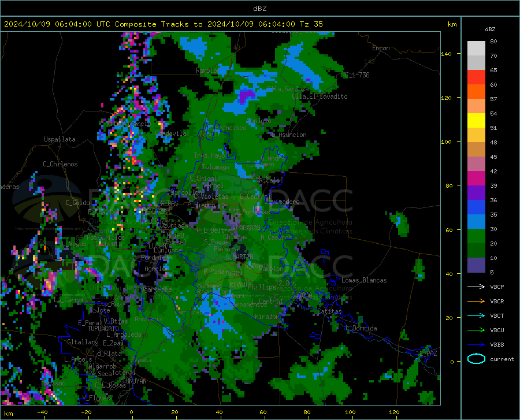Click the 'TUNUYAN' map label
The image size is (520, 420).
pos(134,381)
